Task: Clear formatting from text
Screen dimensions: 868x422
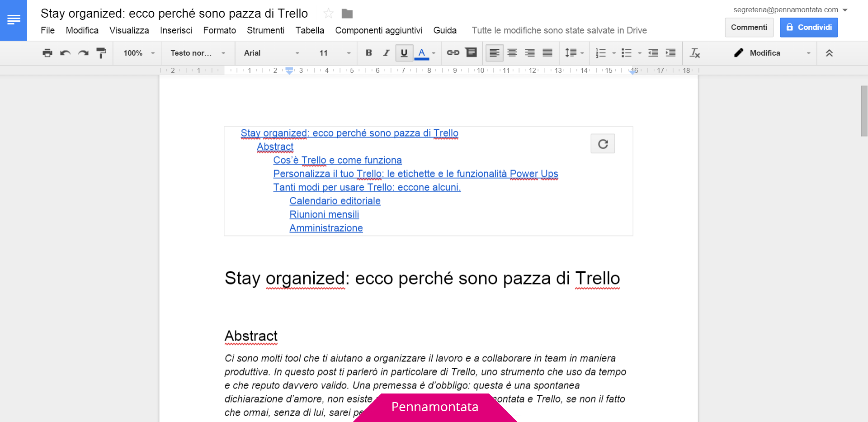Action: 695,53
